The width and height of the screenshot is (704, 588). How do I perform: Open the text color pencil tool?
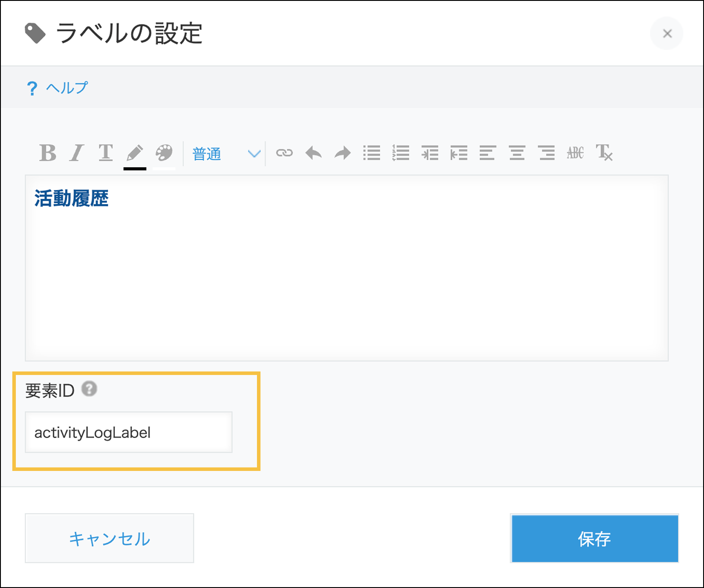(135, 153)
